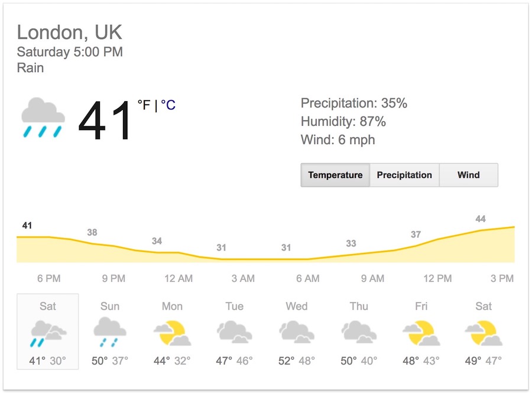The height and width of the screenshot is (393, 532).
Task: Select Friday's partly sunny icon
Action: point(421,333)
